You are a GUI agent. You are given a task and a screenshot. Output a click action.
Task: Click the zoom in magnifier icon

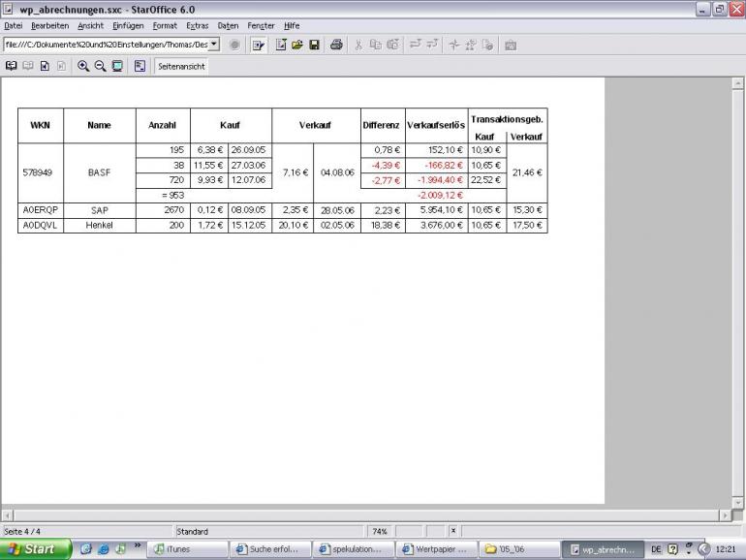click(x=83, y=66)
